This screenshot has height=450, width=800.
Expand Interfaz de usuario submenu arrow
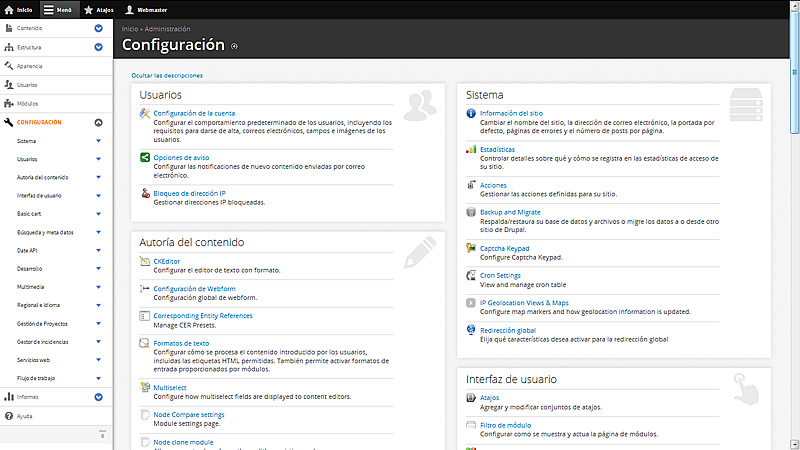point(98,195)
